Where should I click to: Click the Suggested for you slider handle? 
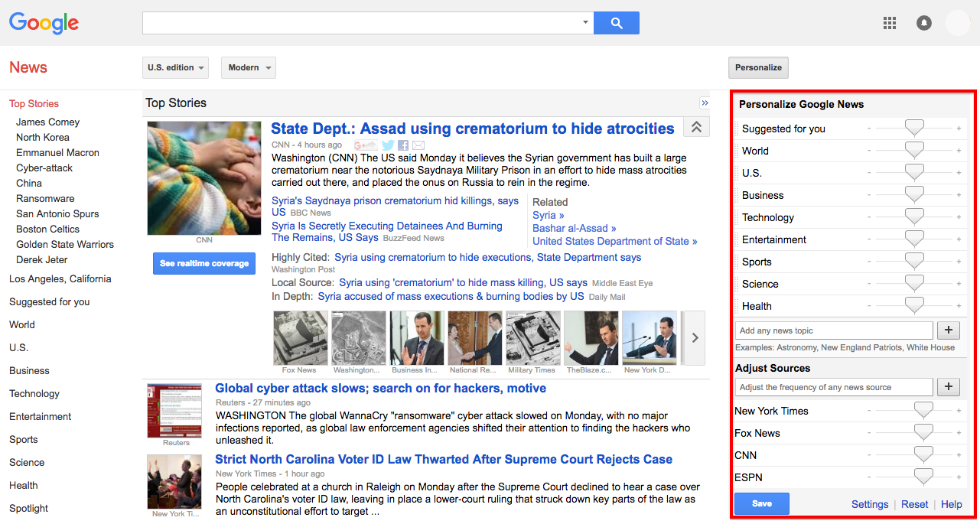tap(914, 129)
